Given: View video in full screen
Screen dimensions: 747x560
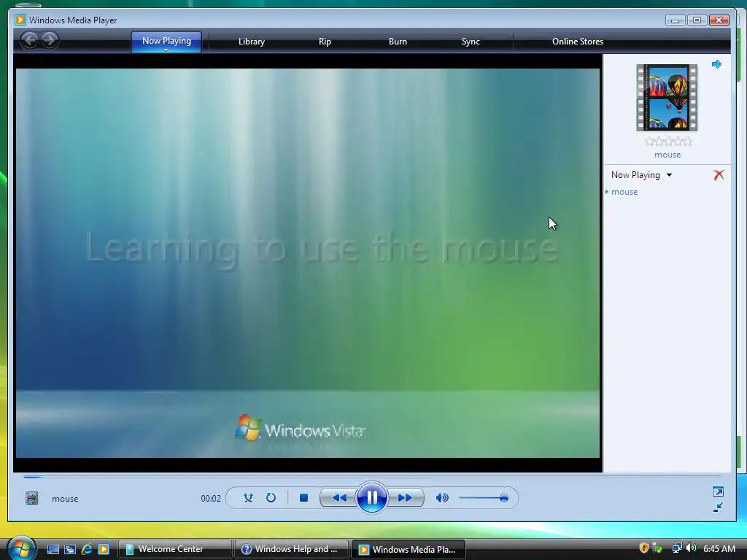Looking at the screenshot, I should pyautogui.click(x=718, y=491).
